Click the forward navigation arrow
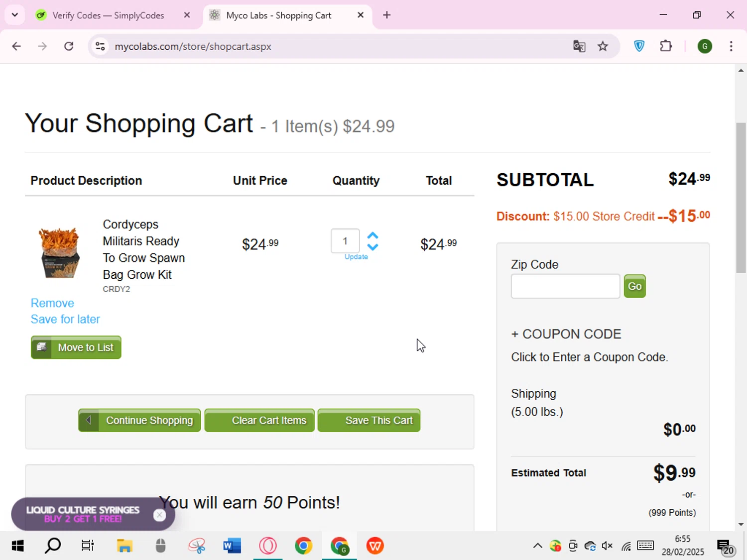Viewport: 747px width, 560px height. tap(42, 46)
